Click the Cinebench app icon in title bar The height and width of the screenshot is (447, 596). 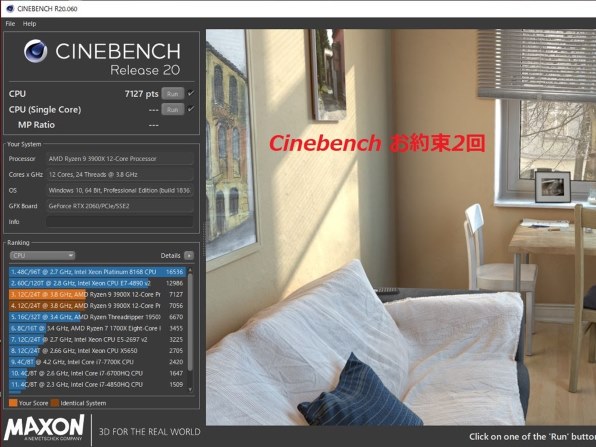pos(10,8)
